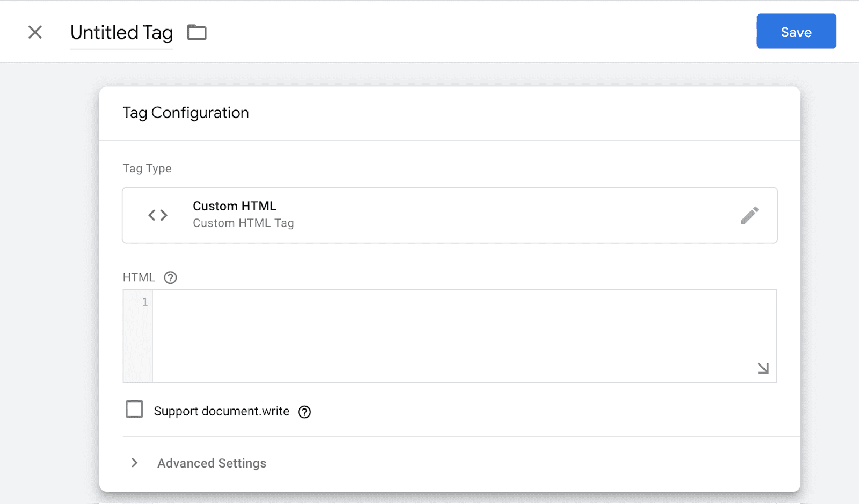The width and height of the screenshot is (859, 504).
Task: Check document.write support by clicking its label
Action: [221, 411]
